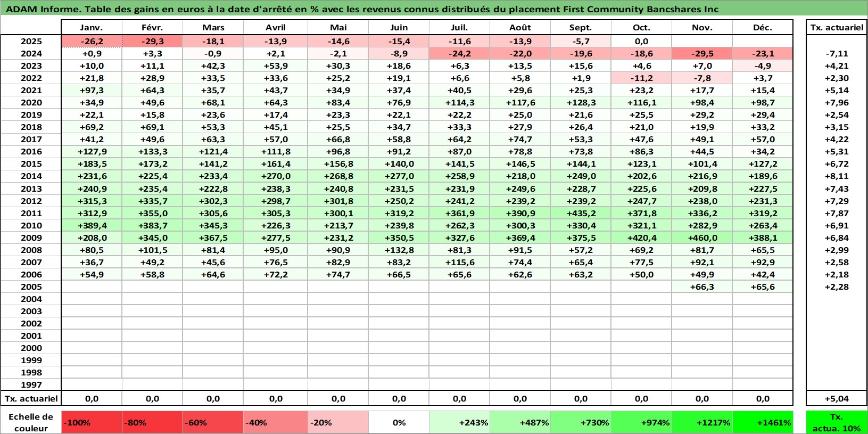
Task: Click the Tx. actuariel column header
Action: coord(837,28)
